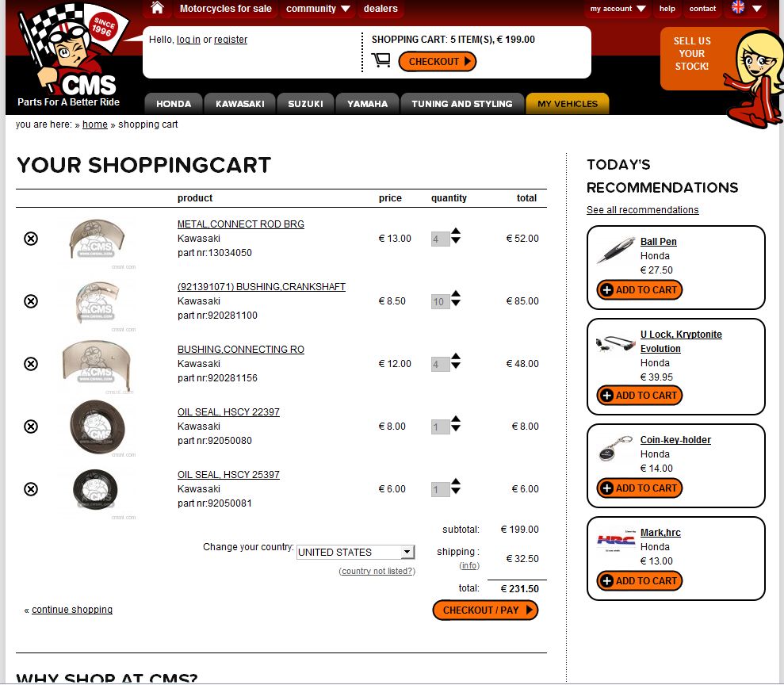Expand the my account menu
The height and width of the screenshot is (685, 784).
pos(618,9)
